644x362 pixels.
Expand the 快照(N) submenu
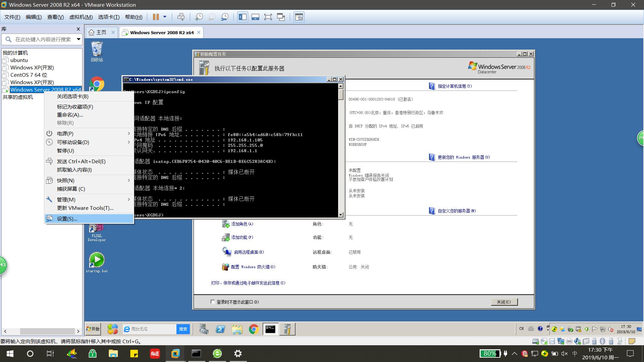[89, 180]
